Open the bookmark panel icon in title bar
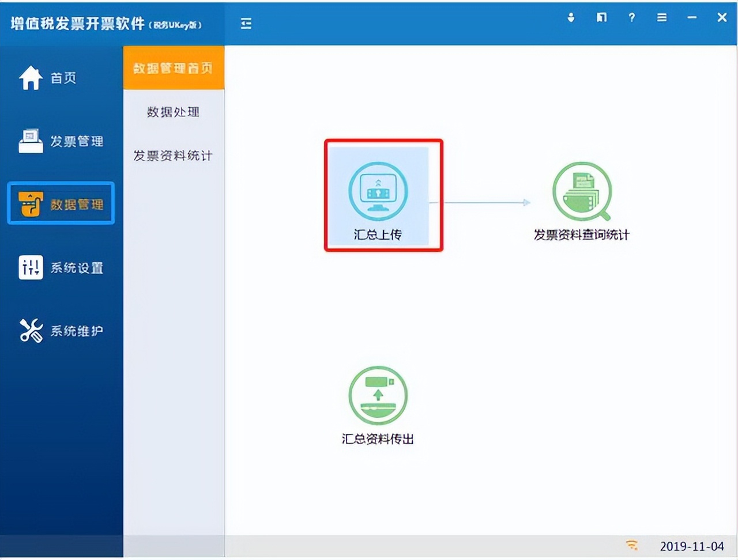The image size is (738, 560). pos(601,18)
